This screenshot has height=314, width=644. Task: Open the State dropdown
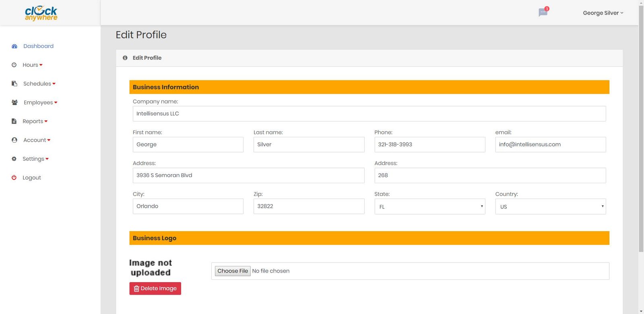coord(429,207)
